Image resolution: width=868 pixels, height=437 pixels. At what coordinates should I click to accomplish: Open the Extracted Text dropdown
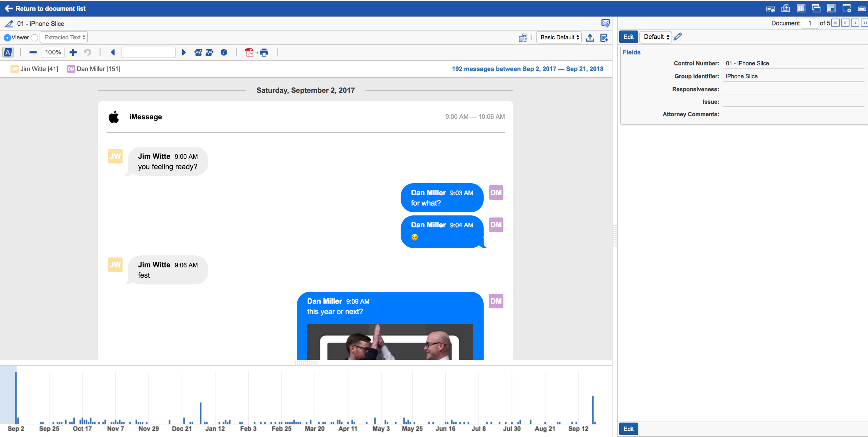[64, 37]
